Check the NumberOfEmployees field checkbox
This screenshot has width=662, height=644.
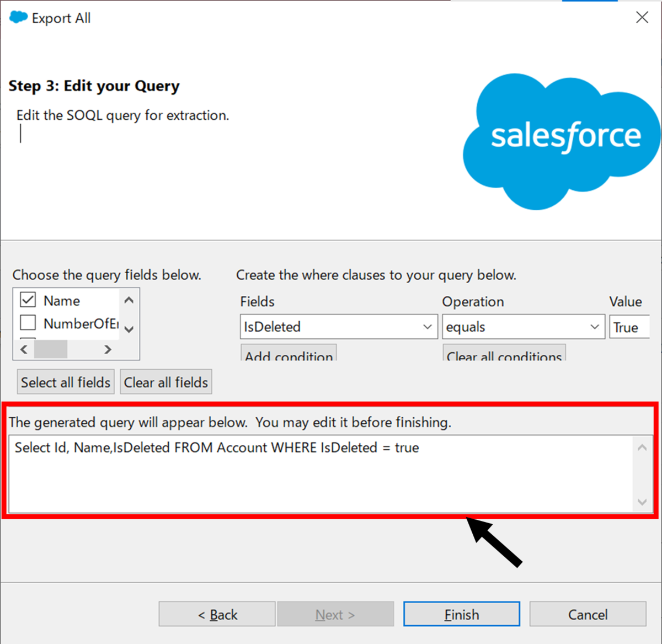tap(28, 322)
